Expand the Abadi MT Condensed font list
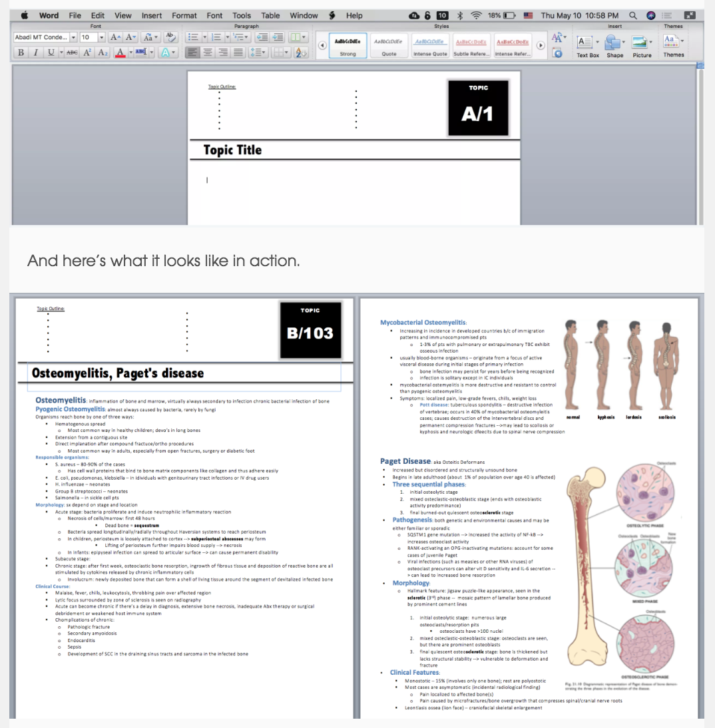This screenshot has width=715, height=728. click(73, 38)
